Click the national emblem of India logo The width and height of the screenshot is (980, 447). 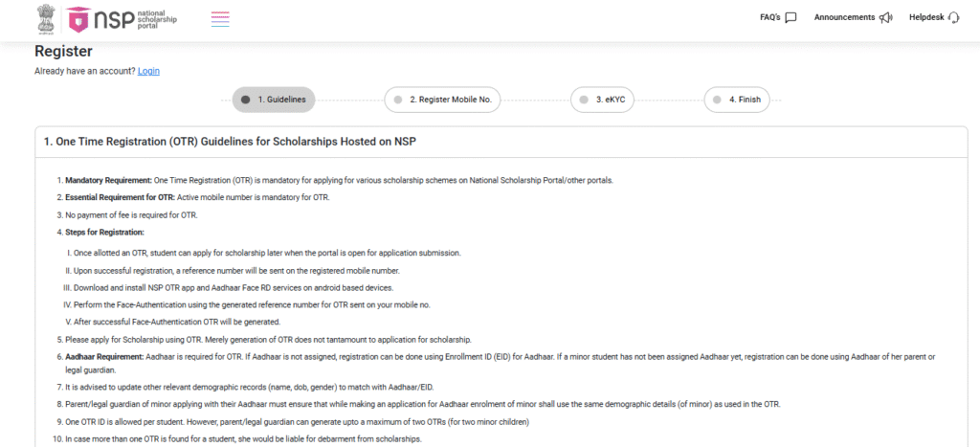point(46,18)
